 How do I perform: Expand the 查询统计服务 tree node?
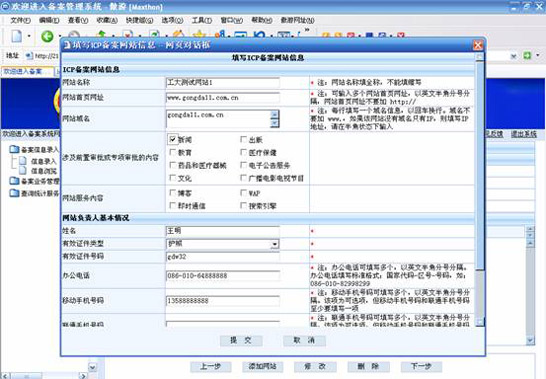tap(40, 193)
